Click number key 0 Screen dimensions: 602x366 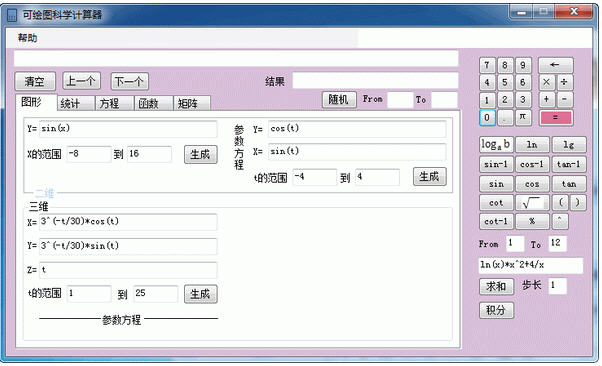coord(487,117)
